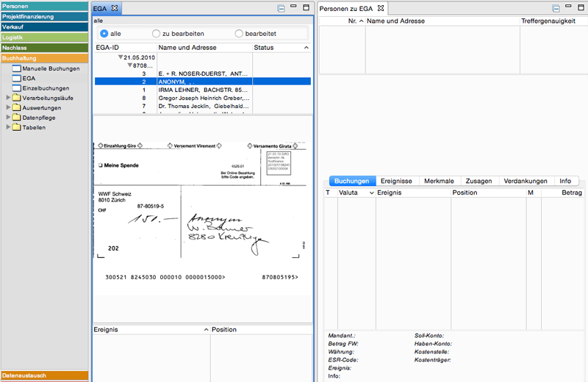
Task: Open Einzelbuchungen view icon
Action: (x=16, y=88)
